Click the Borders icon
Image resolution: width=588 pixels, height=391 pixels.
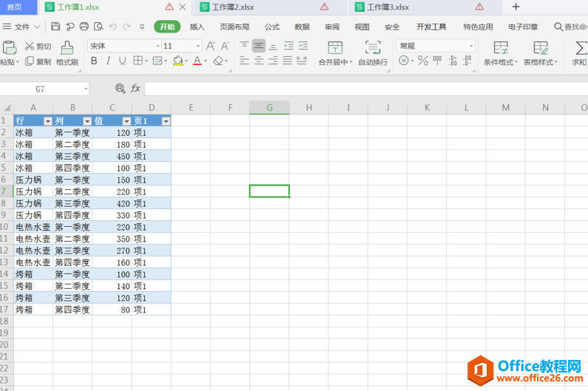tap(138, 61)
